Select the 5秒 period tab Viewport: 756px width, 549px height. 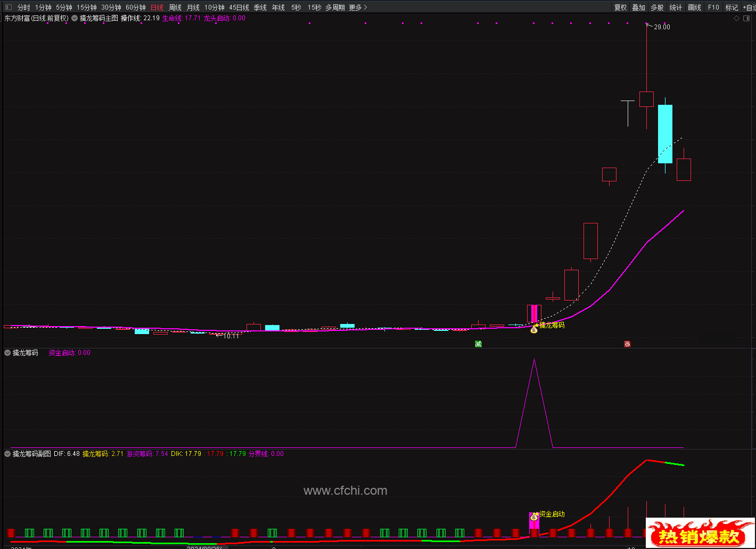point(296,7)
